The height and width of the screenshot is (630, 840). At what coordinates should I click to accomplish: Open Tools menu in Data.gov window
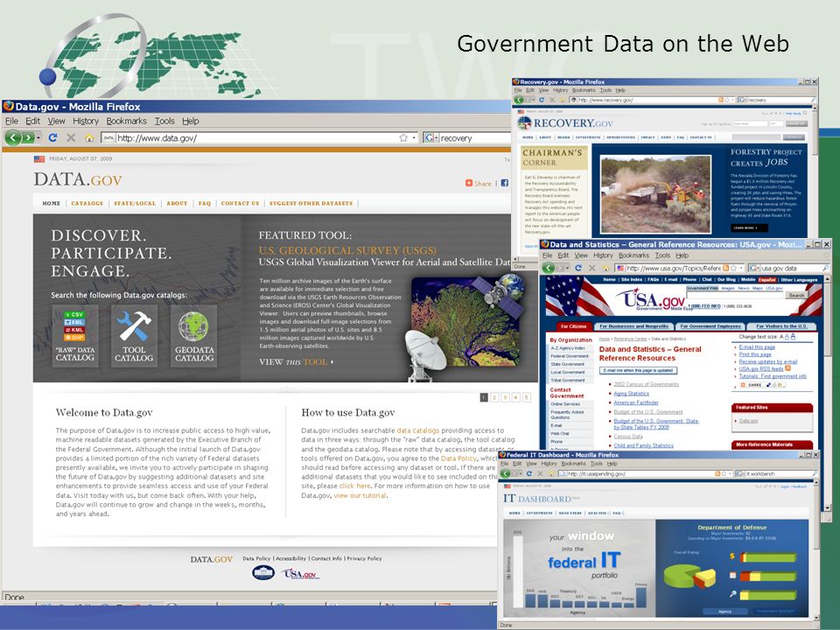coord(164,121)
